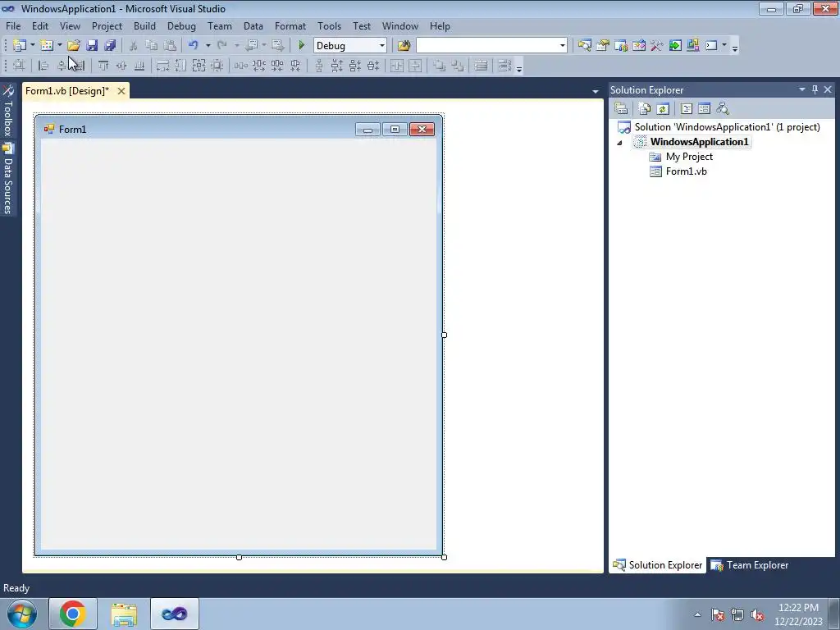Viewport: 840px width, 630px height.
Task: Open the Object Browser from the toolbar
Action: tap(638, 46)
